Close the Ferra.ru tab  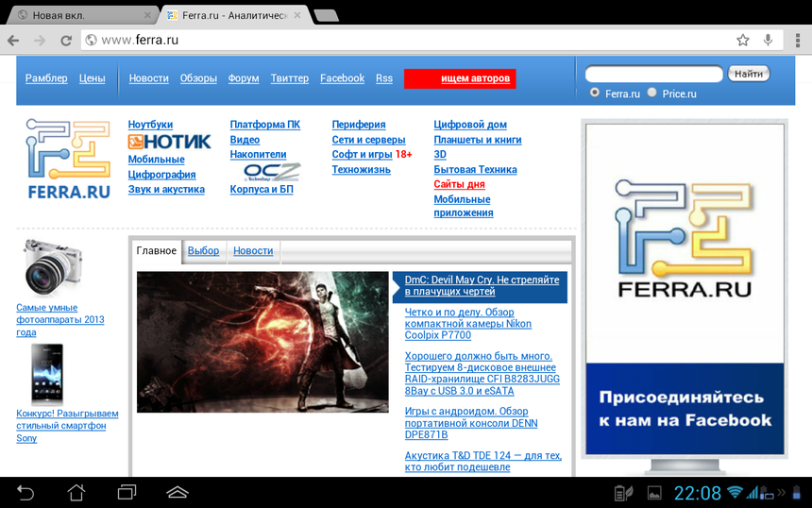point(297,15)
